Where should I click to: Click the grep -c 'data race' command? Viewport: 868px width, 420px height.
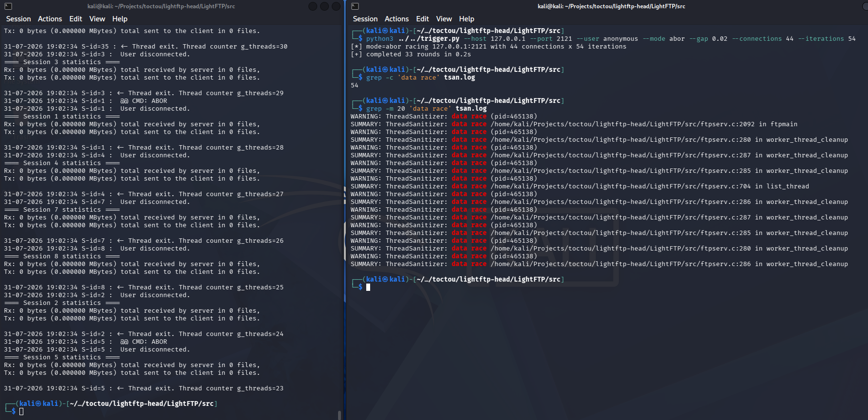(421, 78)
